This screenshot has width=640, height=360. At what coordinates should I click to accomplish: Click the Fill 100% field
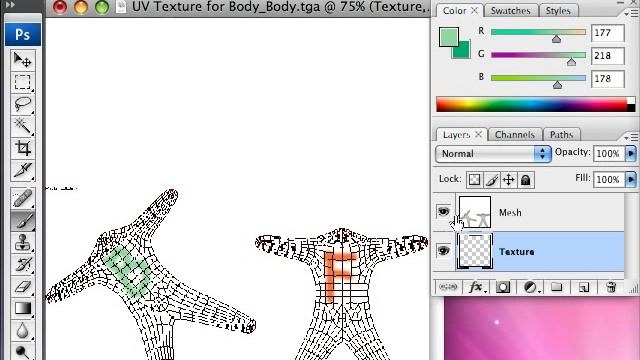pyautogui.click(x=609, y=180)
